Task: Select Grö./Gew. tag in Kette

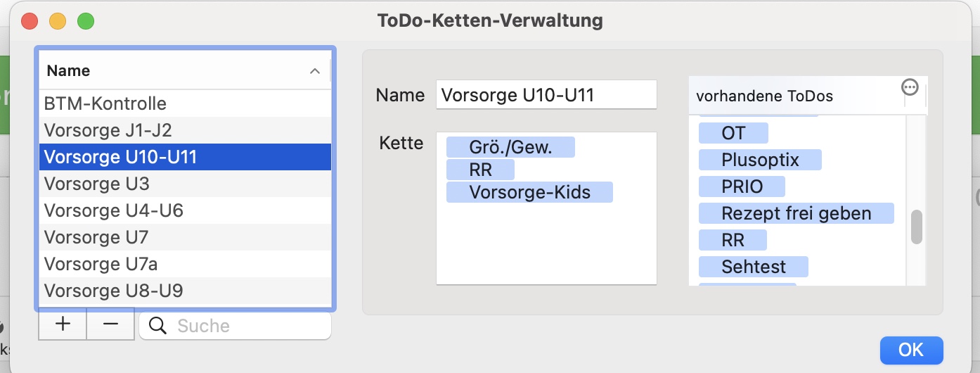Action: [510, 148]
